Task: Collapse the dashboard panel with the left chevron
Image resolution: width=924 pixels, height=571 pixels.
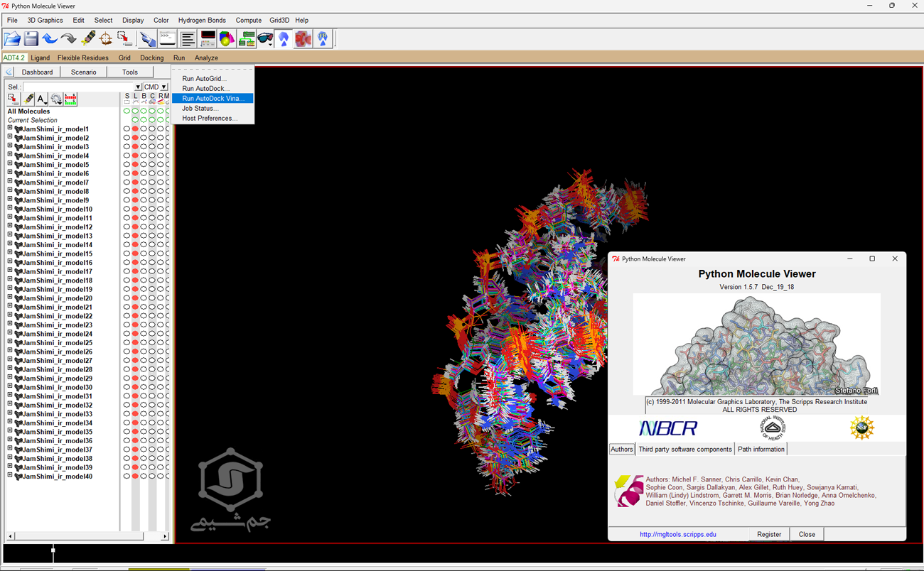Action: [x=9, y=72]
